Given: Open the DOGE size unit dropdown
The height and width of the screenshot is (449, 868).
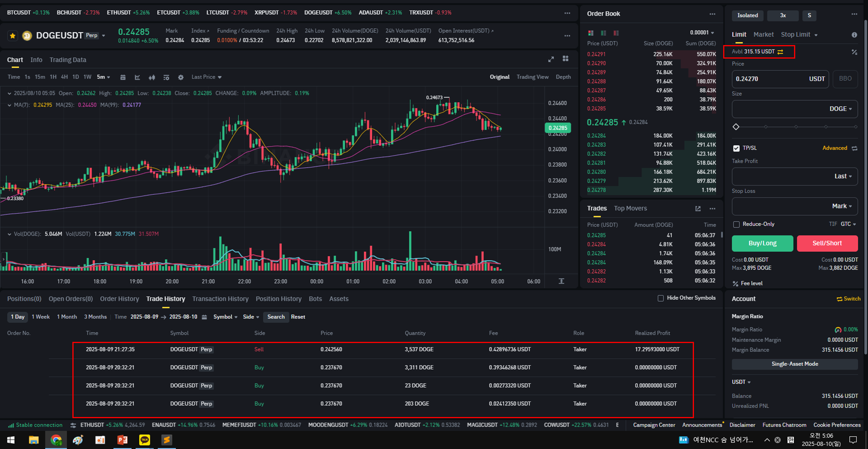Looking at the screenshot, I should tap(841, 109).
